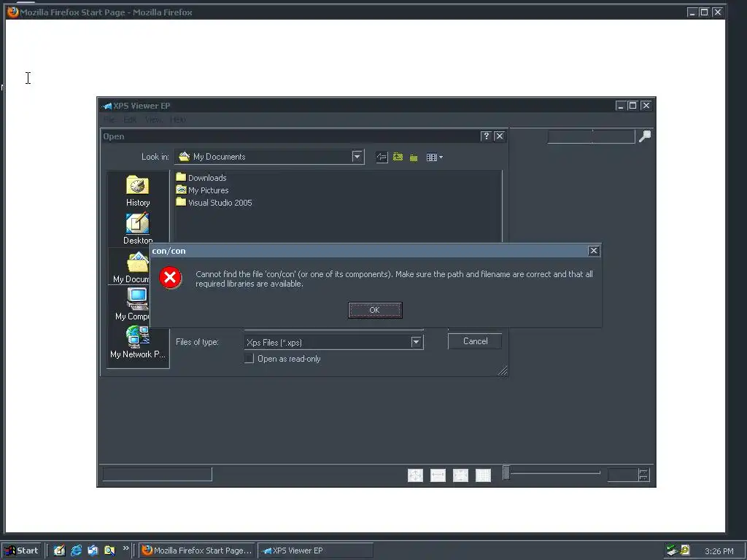
Task: Click the search magnifier icon in XPS Viewer
Action: click(645, 136)
